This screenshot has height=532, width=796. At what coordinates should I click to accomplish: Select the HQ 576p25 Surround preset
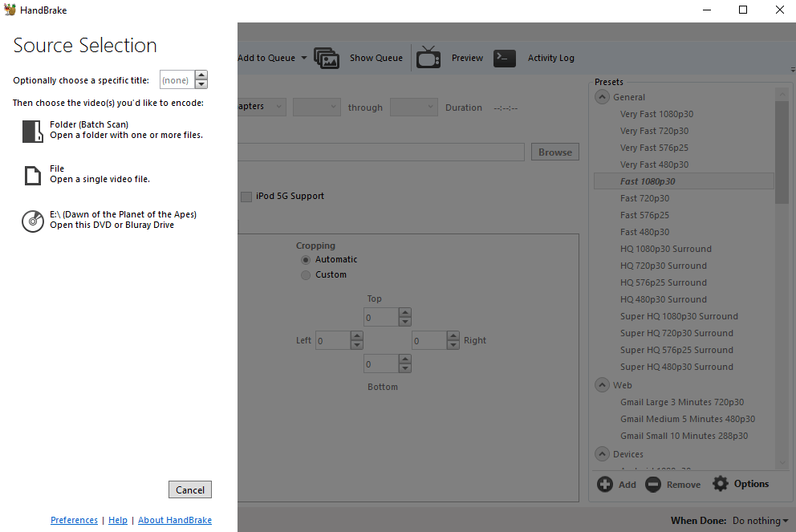664,282
